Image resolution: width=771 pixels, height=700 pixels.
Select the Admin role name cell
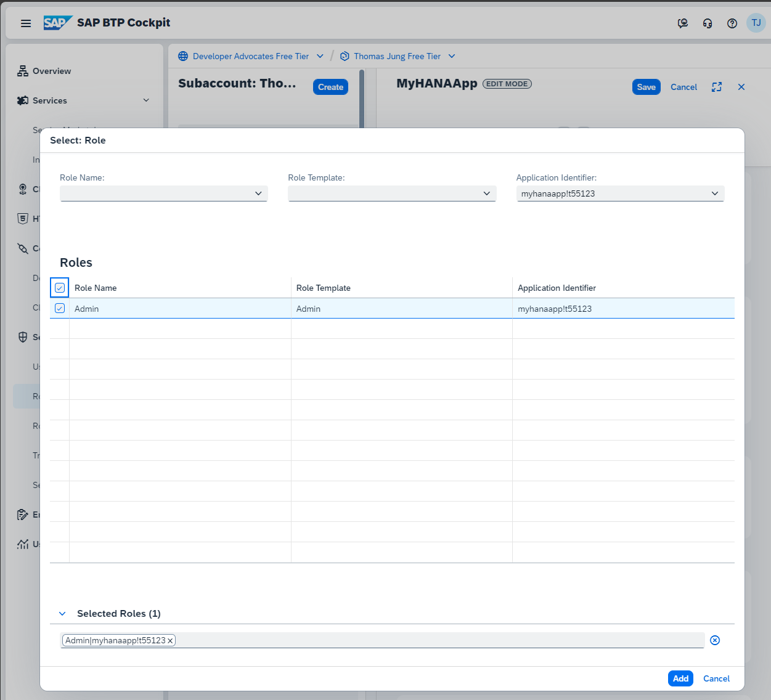pos(180,308)
